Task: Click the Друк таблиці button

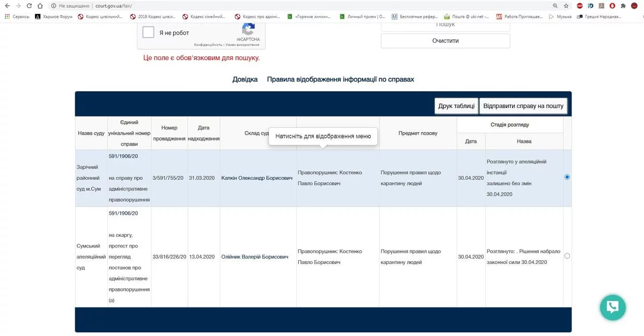Action: (x=456, y=106)
